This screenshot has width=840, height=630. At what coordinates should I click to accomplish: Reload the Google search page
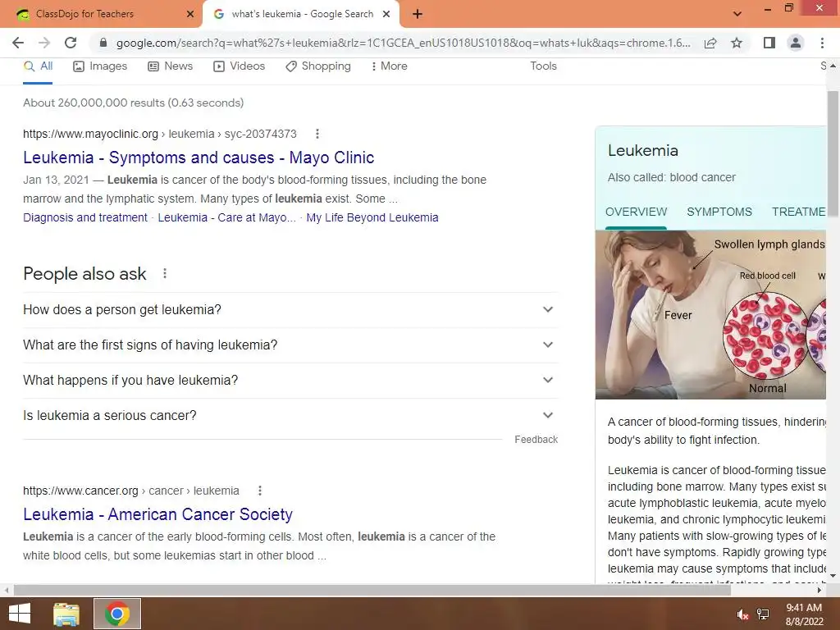pyautogui.click(x=71, y=43)
